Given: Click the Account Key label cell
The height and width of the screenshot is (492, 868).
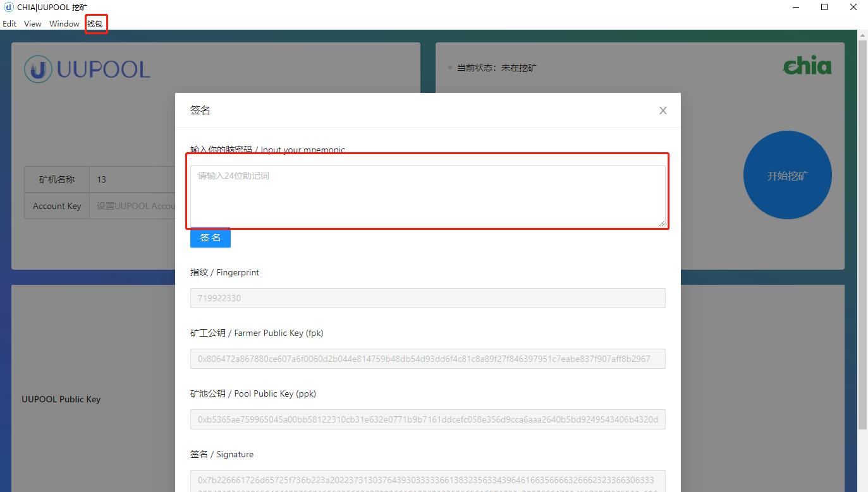Looking at the screenshot, I should click(57, 206).
